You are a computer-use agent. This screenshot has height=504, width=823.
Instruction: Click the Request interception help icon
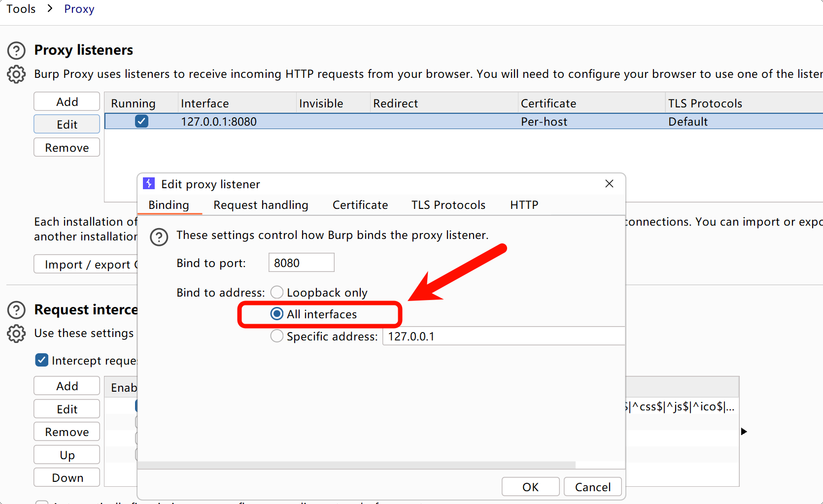[x=16, y=310]
